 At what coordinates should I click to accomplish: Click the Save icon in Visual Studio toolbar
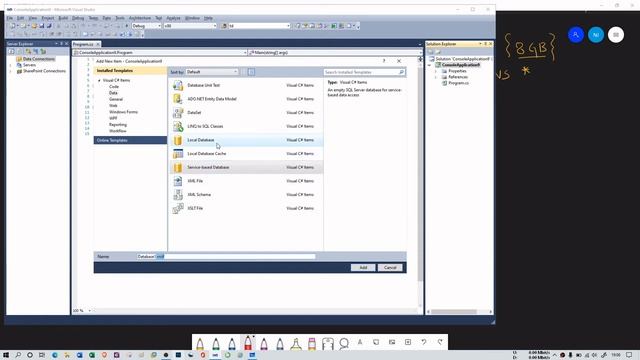click(x=42, y=26)
